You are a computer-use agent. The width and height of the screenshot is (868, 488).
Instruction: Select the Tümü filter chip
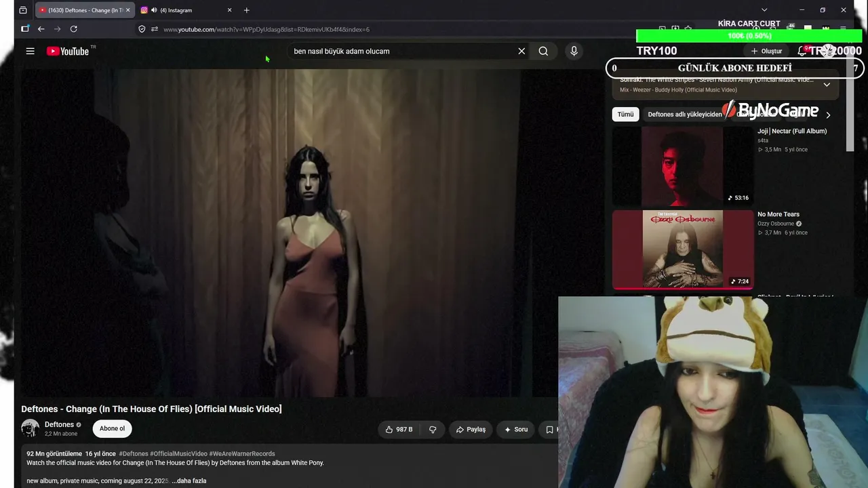625,115
